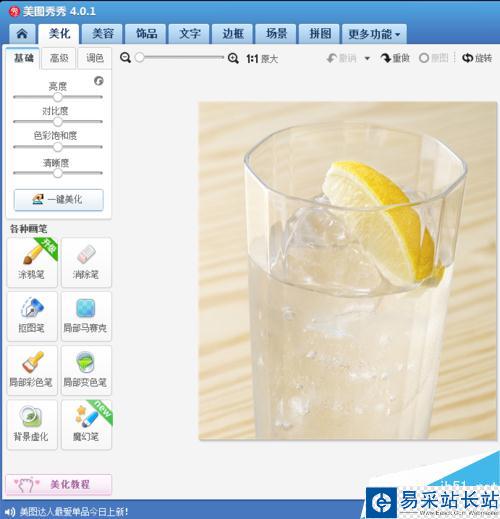Image resolution: width=500 pixels, height=519 pixels.
Task: Select the 高级 sub-tab
Action: tap(59, 58)
